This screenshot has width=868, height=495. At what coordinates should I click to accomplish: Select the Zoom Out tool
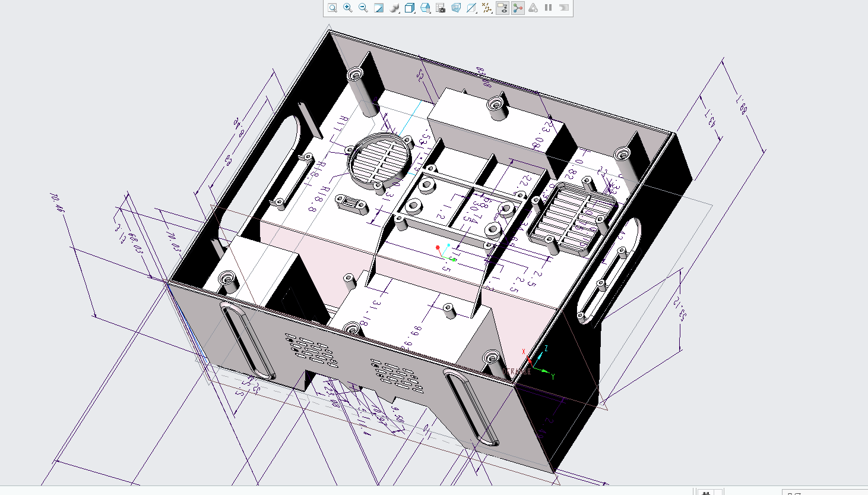pyautogui.click(x=363, y=8)
